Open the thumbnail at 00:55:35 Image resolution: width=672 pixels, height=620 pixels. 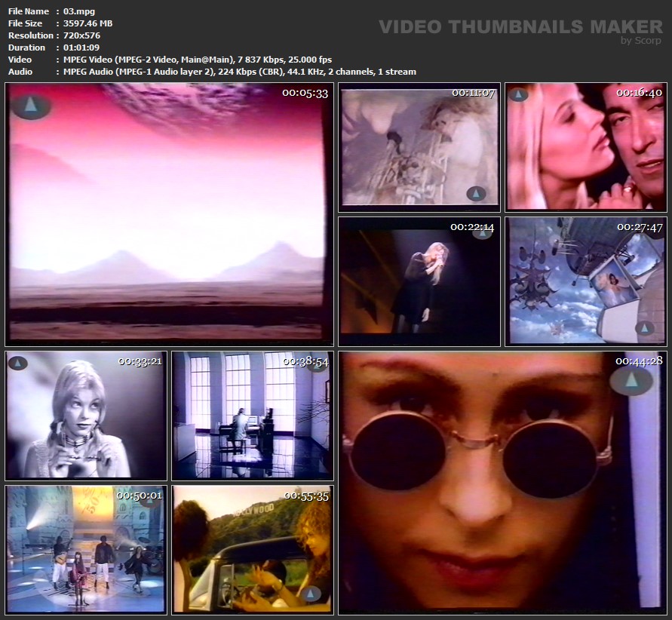click(253, 550)
